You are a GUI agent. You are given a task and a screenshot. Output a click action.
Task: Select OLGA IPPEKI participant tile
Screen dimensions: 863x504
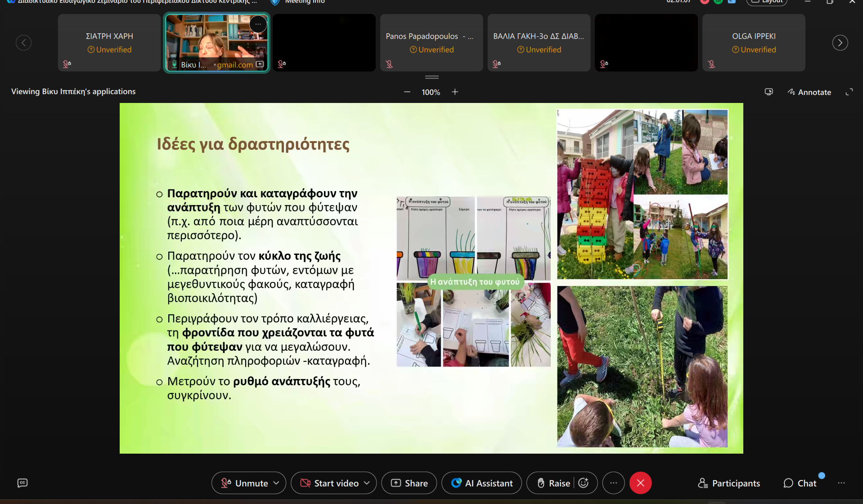(x=754, y=43)
